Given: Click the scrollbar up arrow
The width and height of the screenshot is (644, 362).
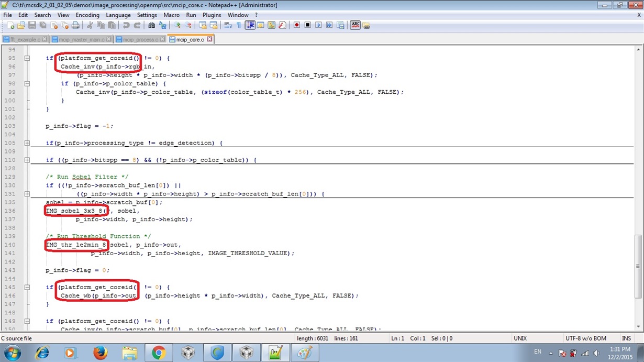Looking at the screenshot, I should click(638, 50).
